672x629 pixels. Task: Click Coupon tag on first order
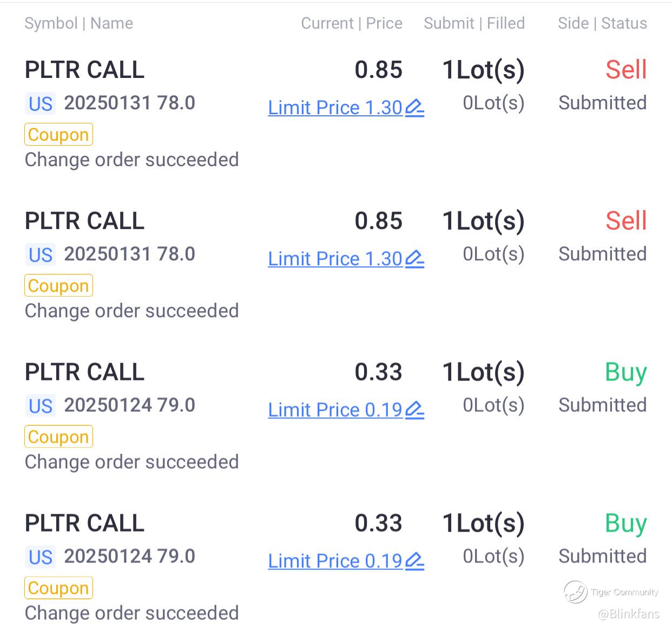[58, 134]
